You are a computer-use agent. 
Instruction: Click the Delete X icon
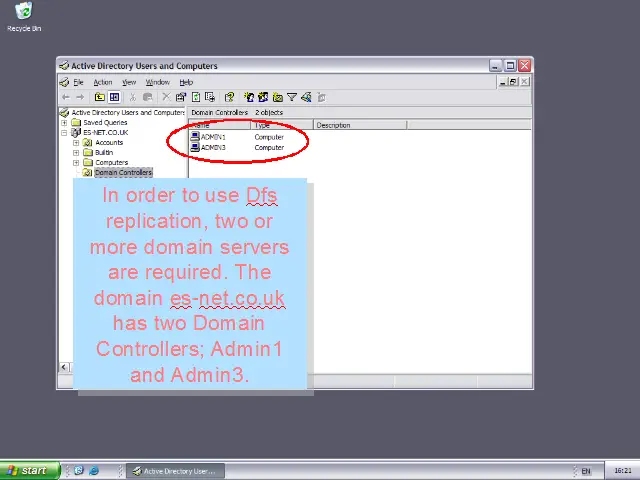pos(166,97)
